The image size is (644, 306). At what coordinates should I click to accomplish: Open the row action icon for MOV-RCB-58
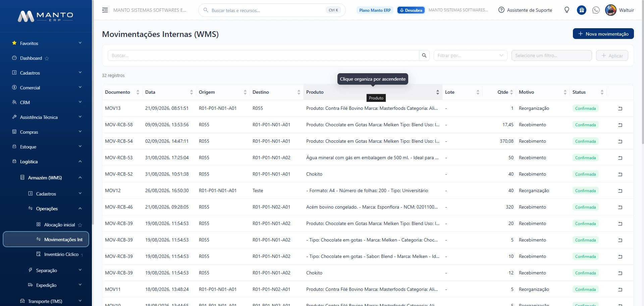(620, 125)
